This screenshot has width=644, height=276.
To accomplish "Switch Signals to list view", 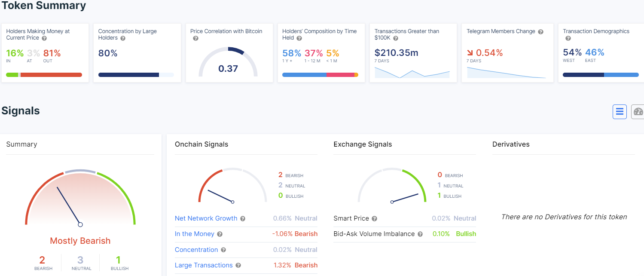I will click(620, 112).
